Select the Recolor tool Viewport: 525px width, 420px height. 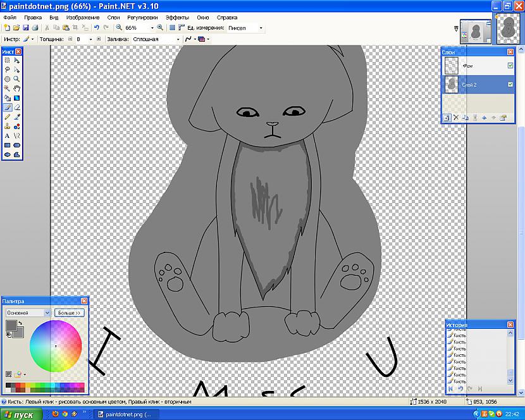coord(16,127)
